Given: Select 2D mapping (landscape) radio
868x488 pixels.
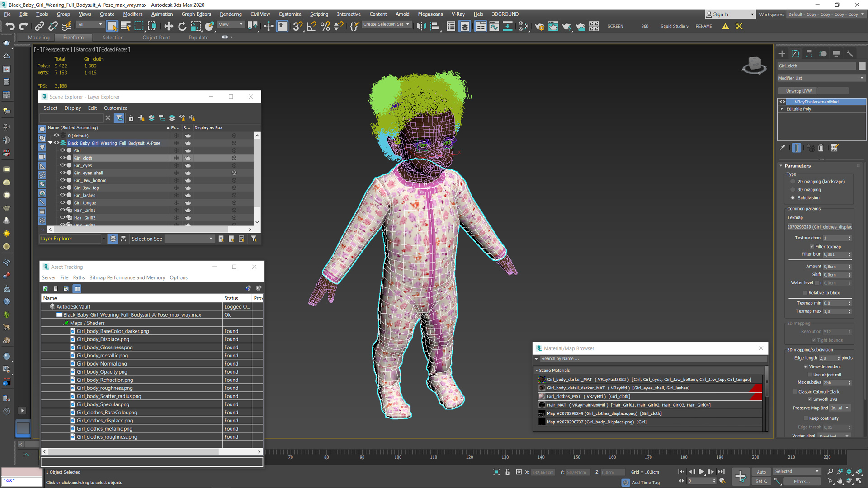Looking at the screenshot, I should tap(793, 182).
